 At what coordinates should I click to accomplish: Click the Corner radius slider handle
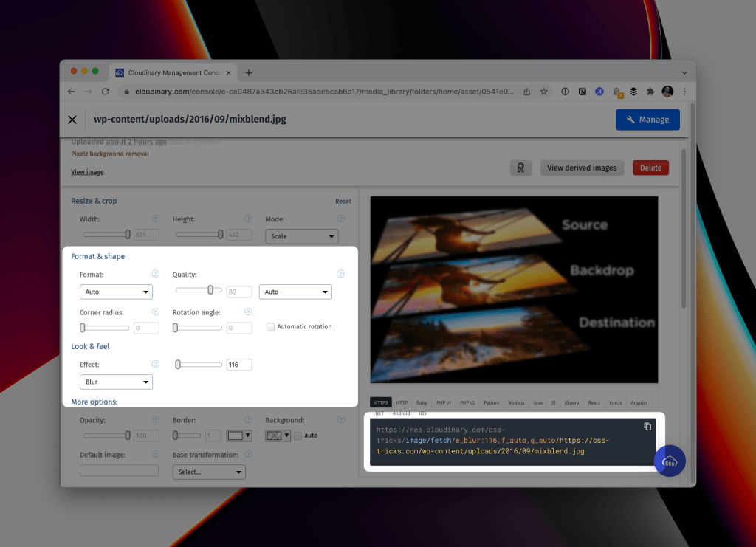(x=83, y=328)
